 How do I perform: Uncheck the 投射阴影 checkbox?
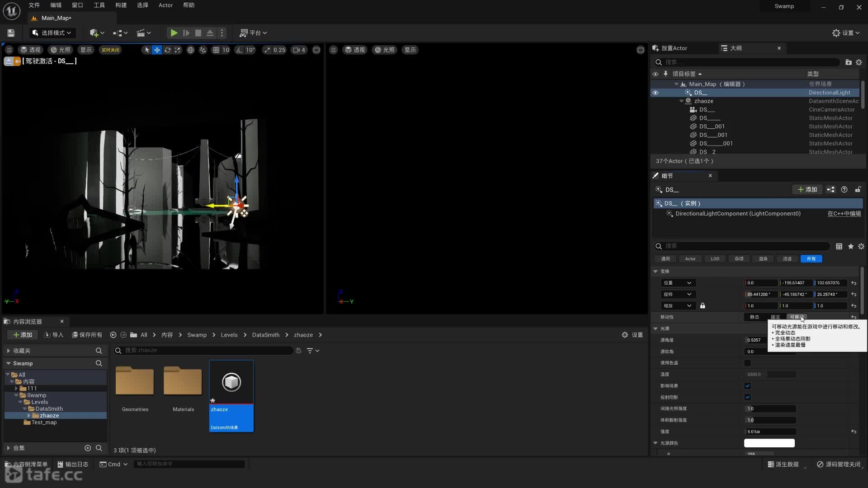click(747, 397)
